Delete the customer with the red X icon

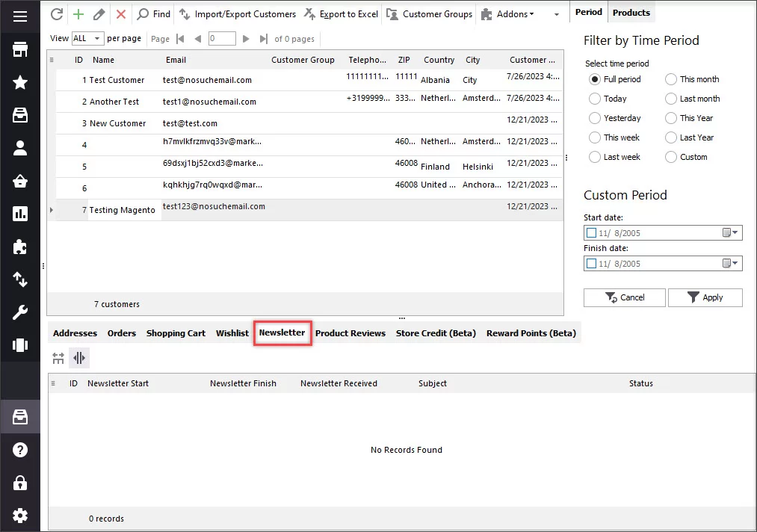[121, 14]
